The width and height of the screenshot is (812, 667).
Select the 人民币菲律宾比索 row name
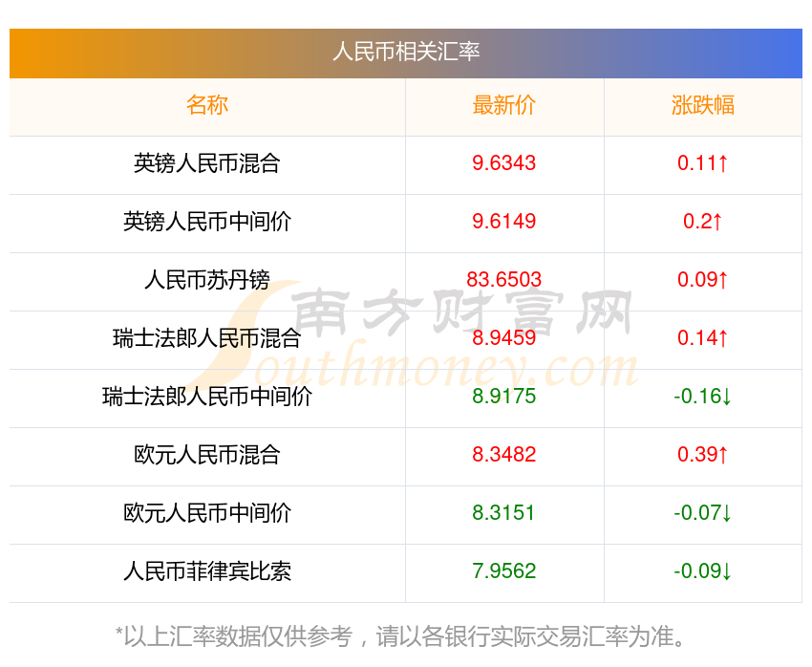pos(207,571)
